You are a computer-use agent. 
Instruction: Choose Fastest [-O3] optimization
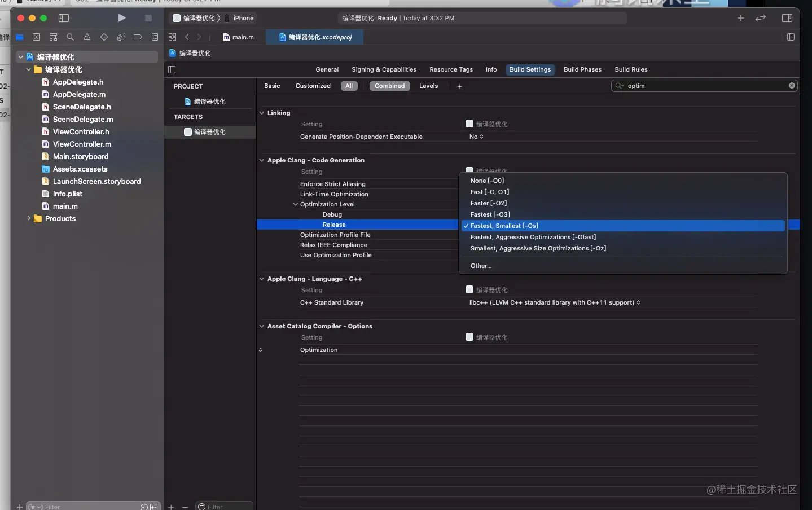[623, 214]
